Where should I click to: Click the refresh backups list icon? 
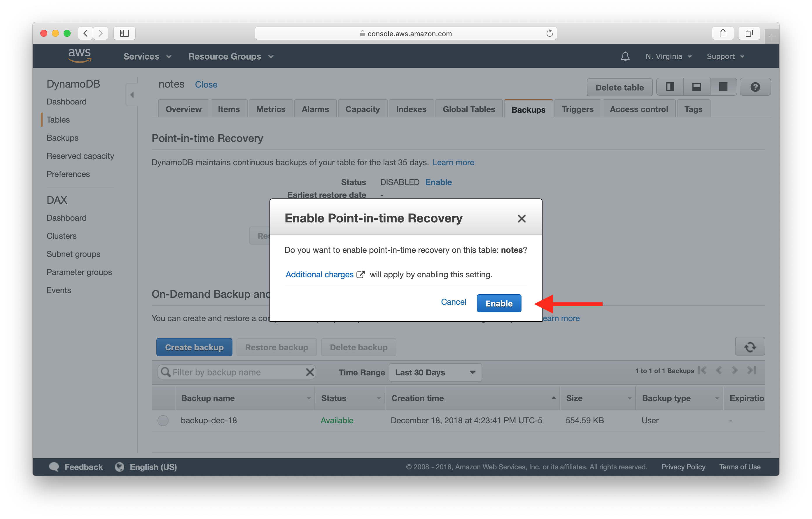(750, 346)
